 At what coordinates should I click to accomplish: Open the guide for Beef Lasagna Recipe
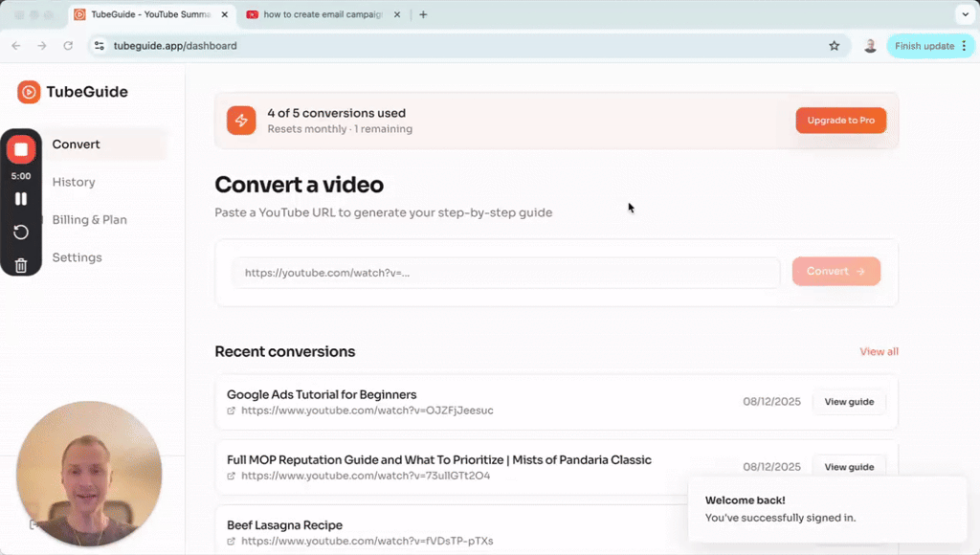(849, 531)
